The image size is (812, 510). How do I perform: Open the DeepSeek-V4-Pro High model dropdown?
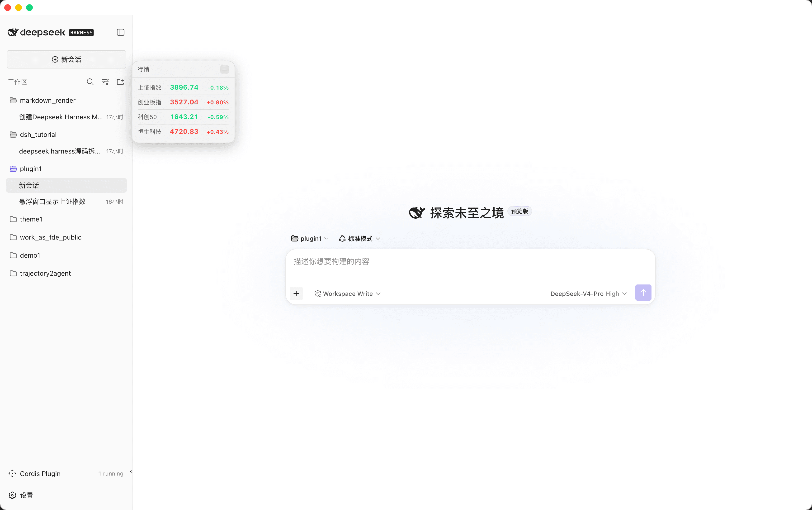[x=588, y=294]
